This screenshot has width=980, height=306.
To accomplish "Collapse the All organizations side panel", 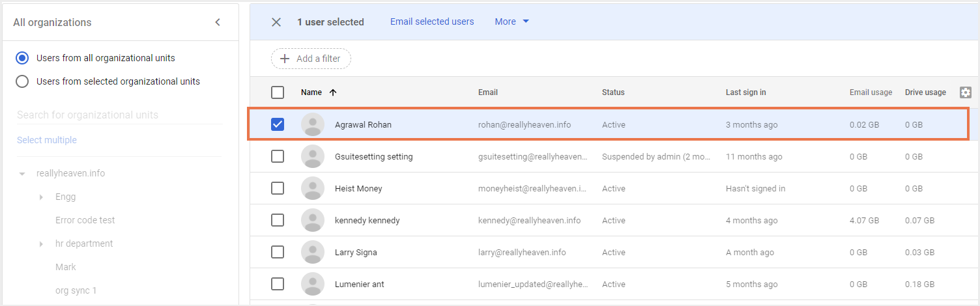I will point(218,22).
